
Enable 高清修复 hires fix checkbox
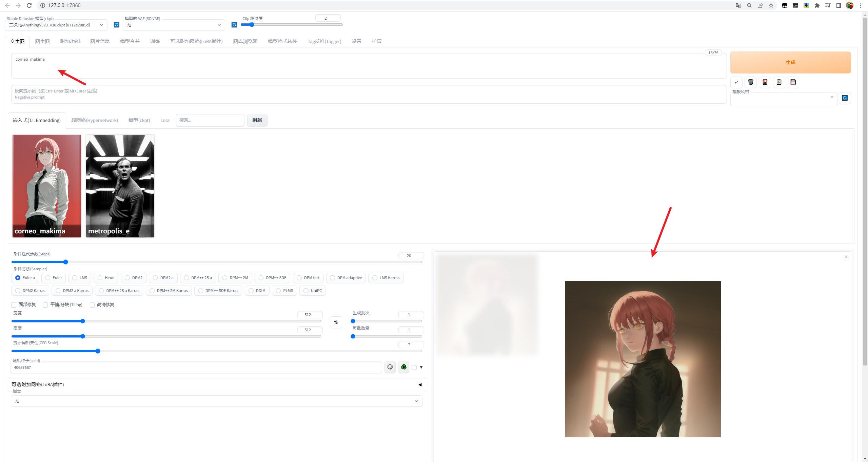[92, 305]
